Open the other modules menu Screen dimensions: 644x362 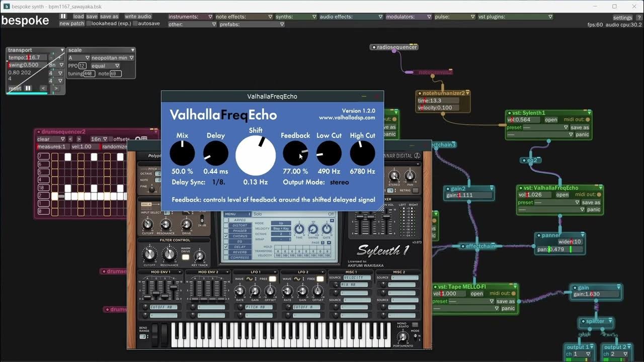point(192,24)
